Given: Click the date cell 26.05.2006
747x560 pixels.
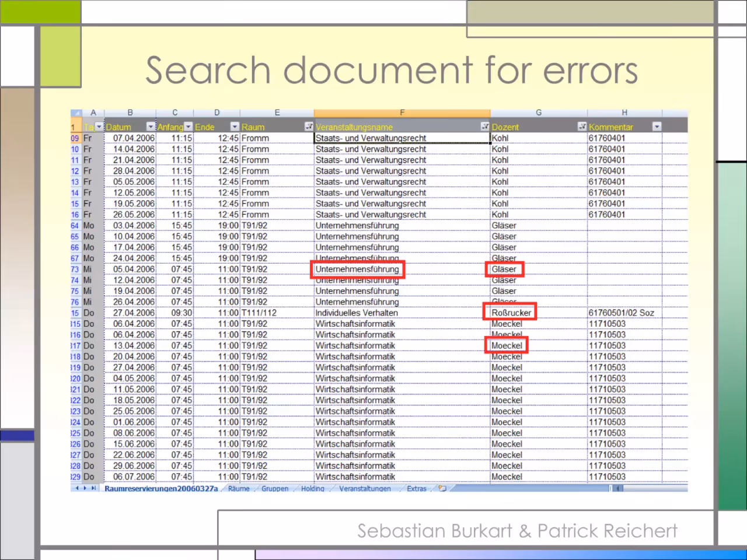Looking at the screenshot, I should pos(130,215).
